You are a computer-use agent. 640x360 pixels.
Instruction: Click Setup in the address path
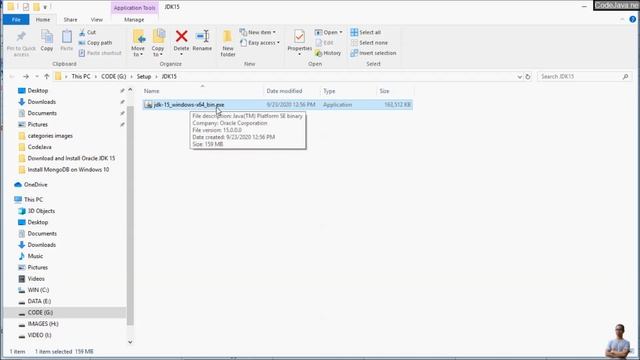tap(144, 76)
